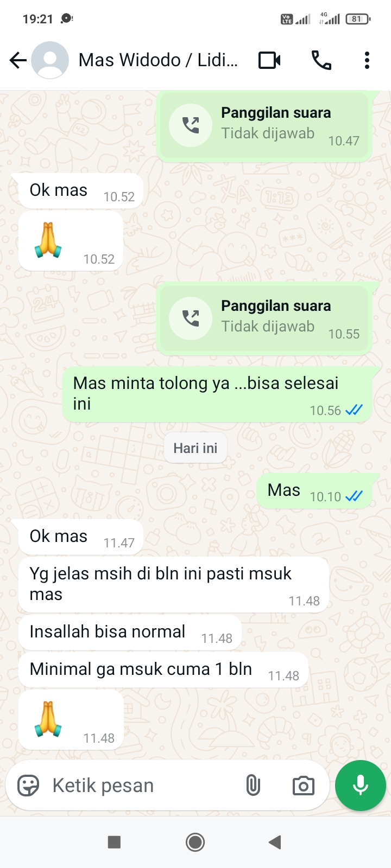The width and height of the screenshot is (391, 868).
Task: Start a video call with Mas Widodo
Action: pyautogui.click(x=269, y=60)
